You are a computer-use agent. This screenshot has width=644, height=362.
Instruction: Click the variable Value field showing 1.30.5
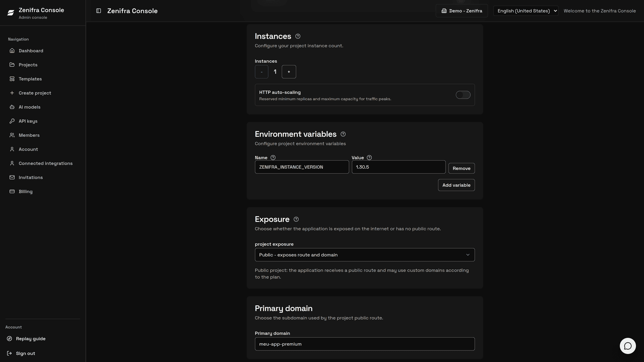tap(398, 167)
